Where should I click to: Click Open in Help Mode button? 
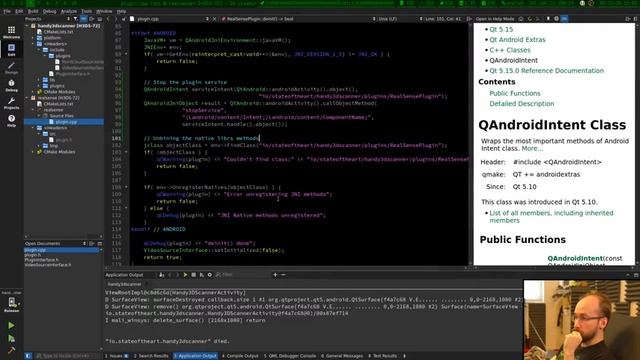pyautogui.click(x=495, y=19)
